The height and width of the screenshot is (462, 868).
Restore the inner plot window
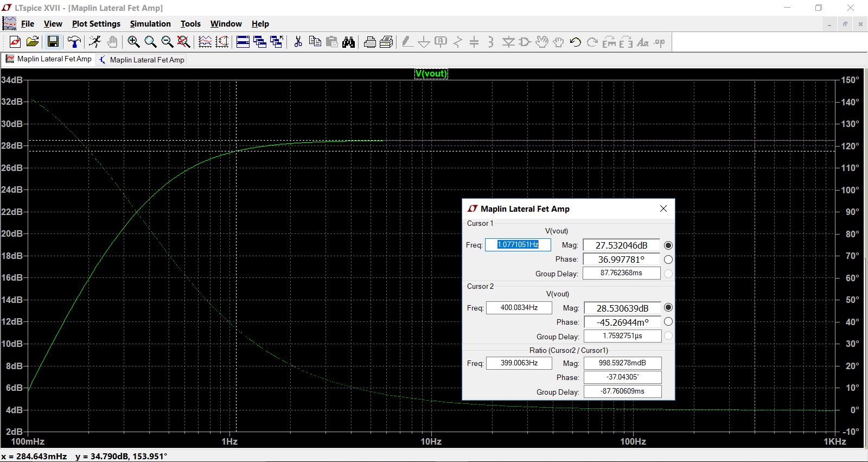click(x=845, y=24)
